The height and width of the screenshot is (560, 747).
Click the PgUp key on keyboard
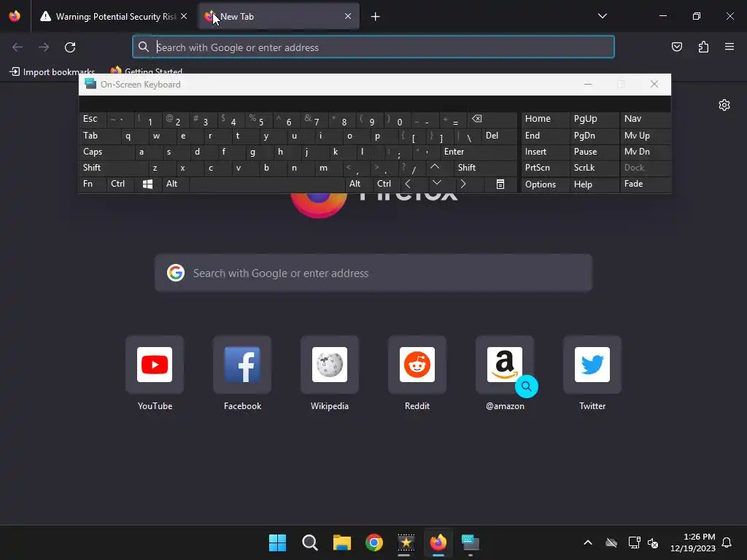[594, 119]
